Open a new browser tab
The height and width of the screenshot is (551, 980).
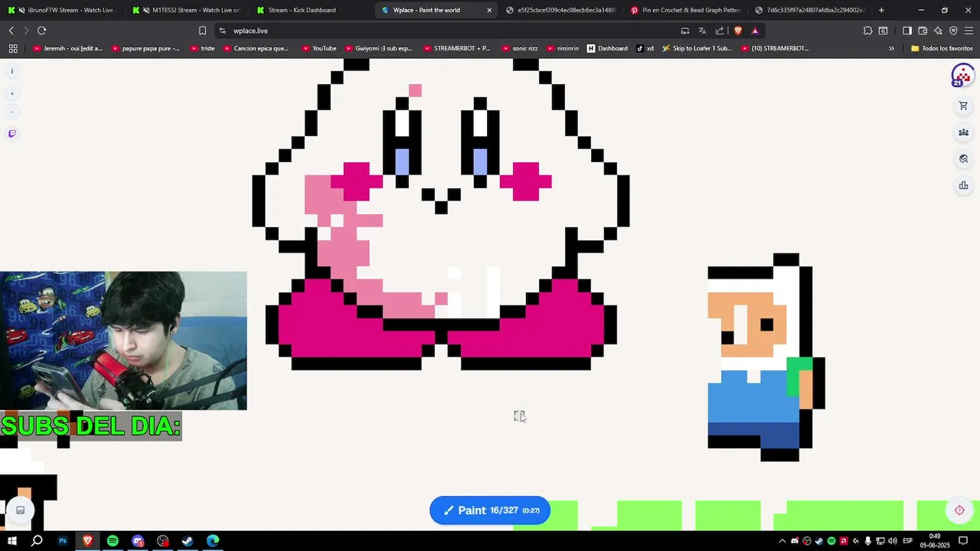(x=881, y=10)
